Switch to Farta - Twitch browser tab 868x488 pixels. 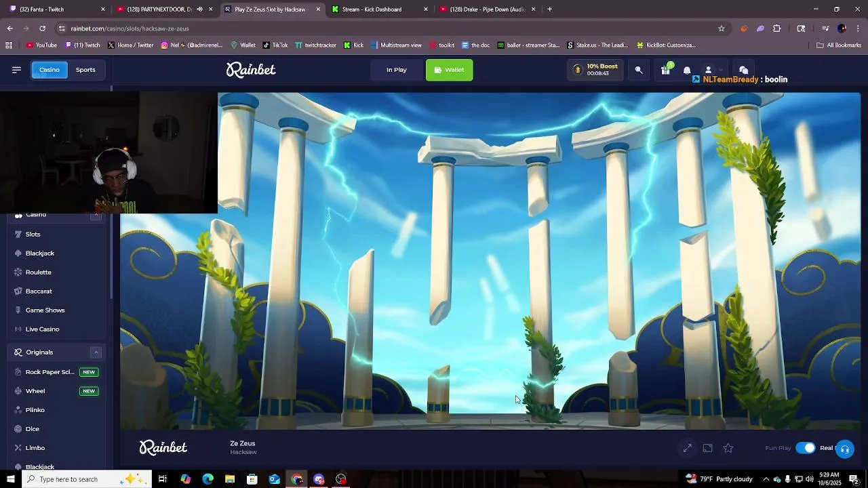[x=56, y=9]
